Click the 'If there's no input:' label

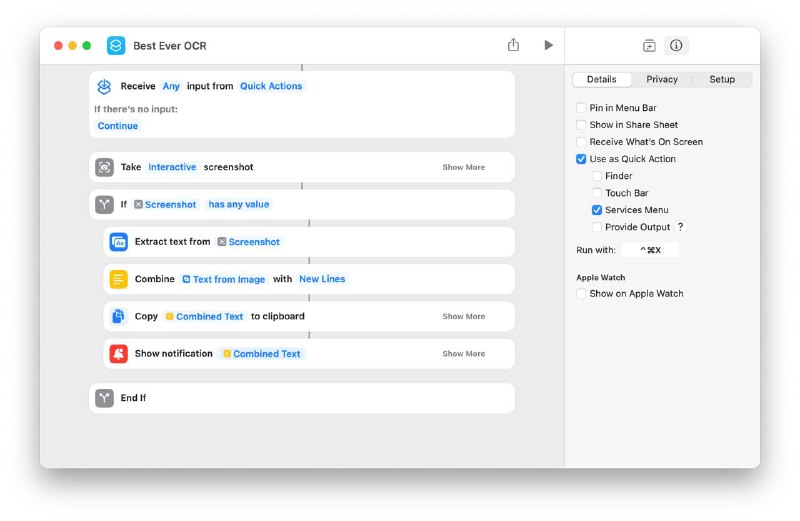pos(136,109)
